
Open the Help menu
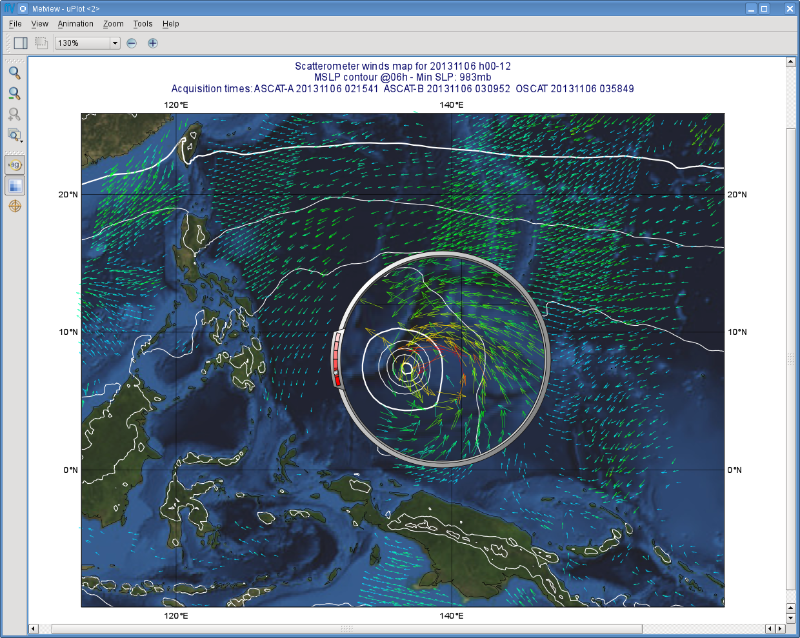click(x=171, y=23)
